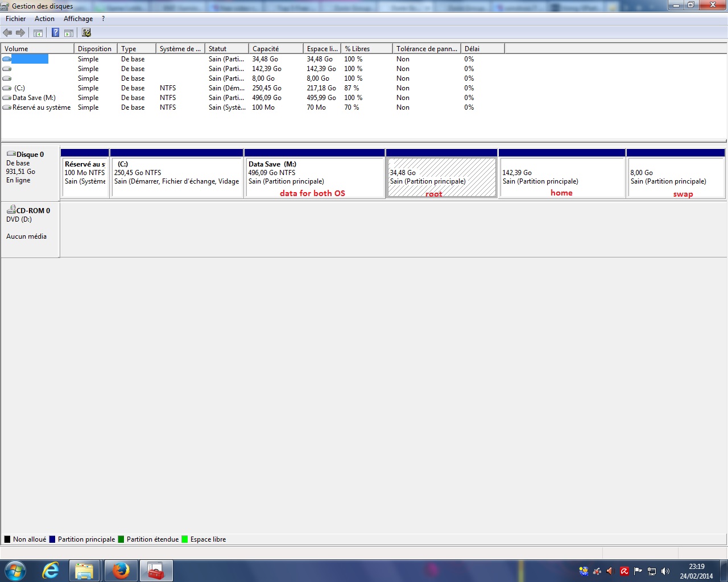The image size is (728, 582).
Task: Open the Fichier menu
Action: coord(16,19)
